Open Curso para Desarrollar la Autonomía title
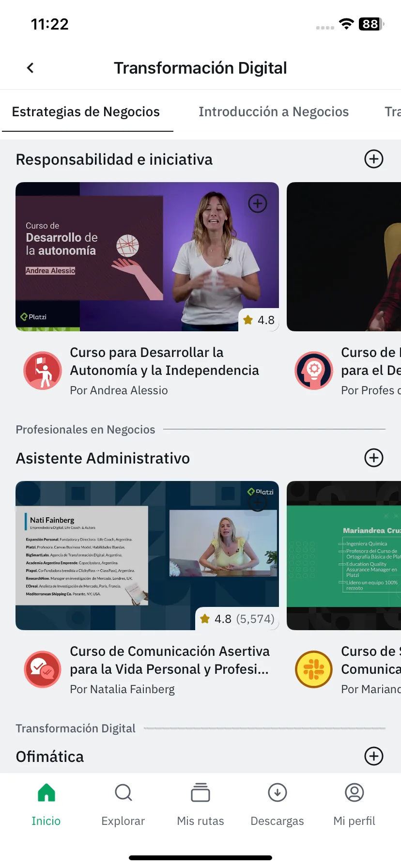 pyautogui.click(x=164, y=361)
